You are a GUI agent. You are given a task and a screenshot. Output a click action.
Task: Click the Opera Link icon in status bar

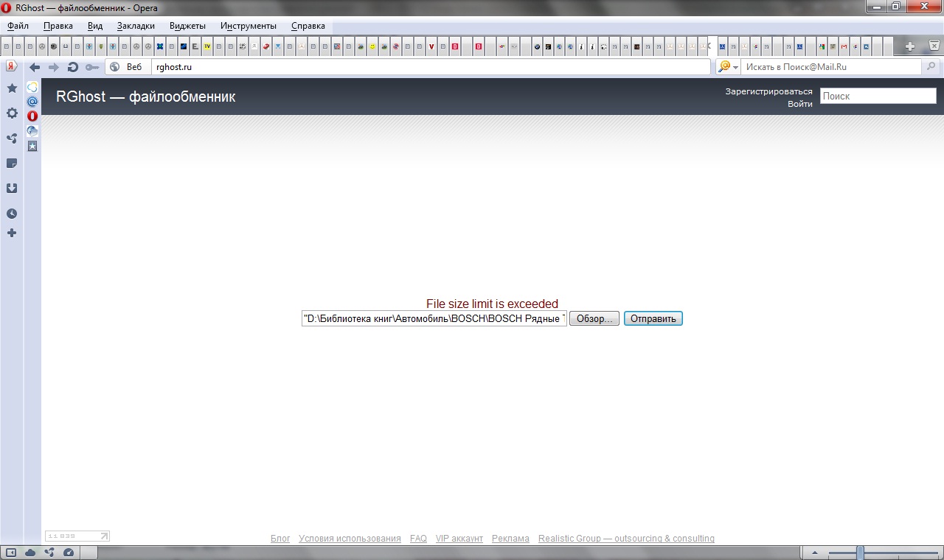(49, 553)
